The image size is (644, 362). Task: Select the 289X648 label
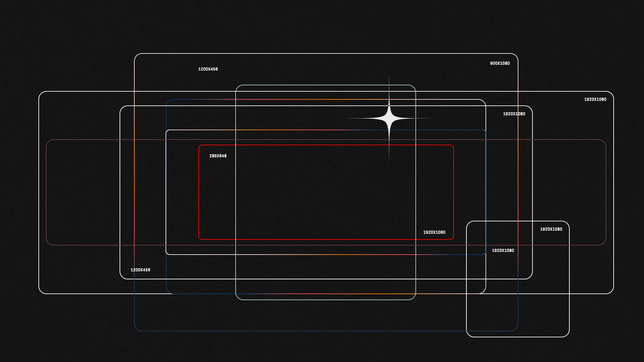coord(218,156)
